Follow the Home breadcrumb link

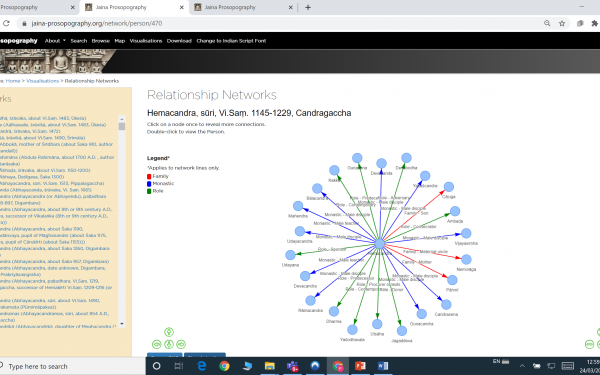tap(13, 81)
